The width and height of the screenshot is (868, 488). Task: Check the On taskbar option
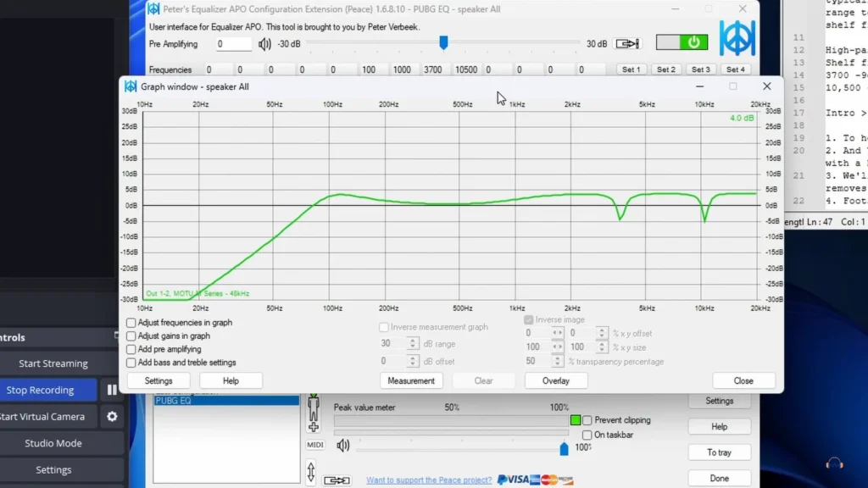[587, 435]
